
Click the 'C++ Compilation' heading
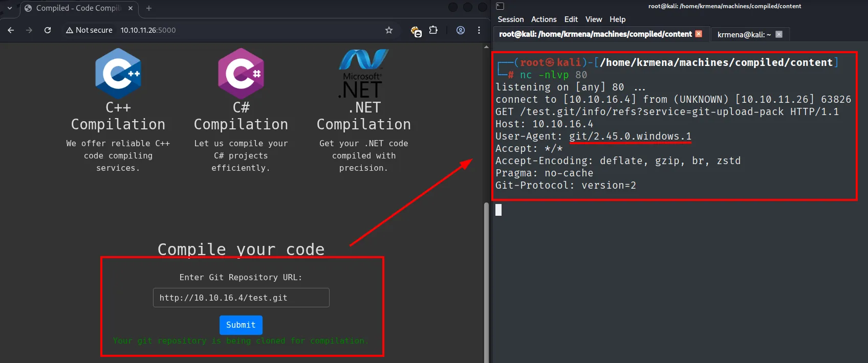118,116
